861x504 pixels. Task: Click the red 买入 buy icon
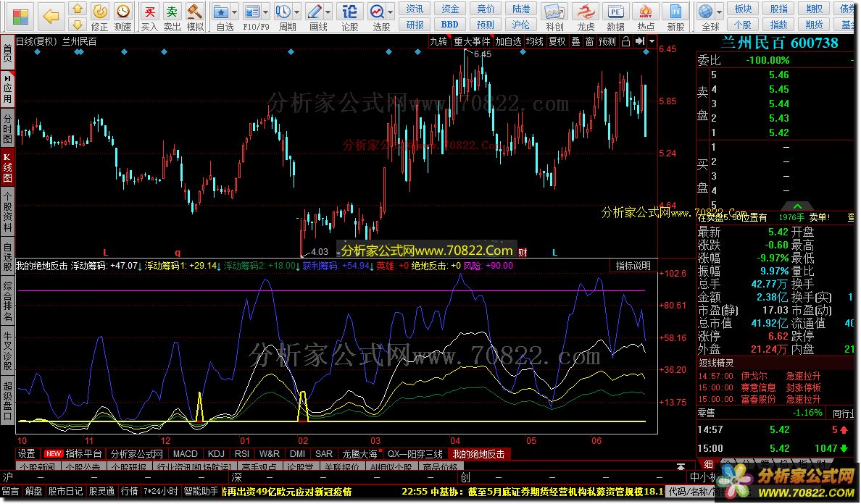pyautogui.click(x=149, y=11)
